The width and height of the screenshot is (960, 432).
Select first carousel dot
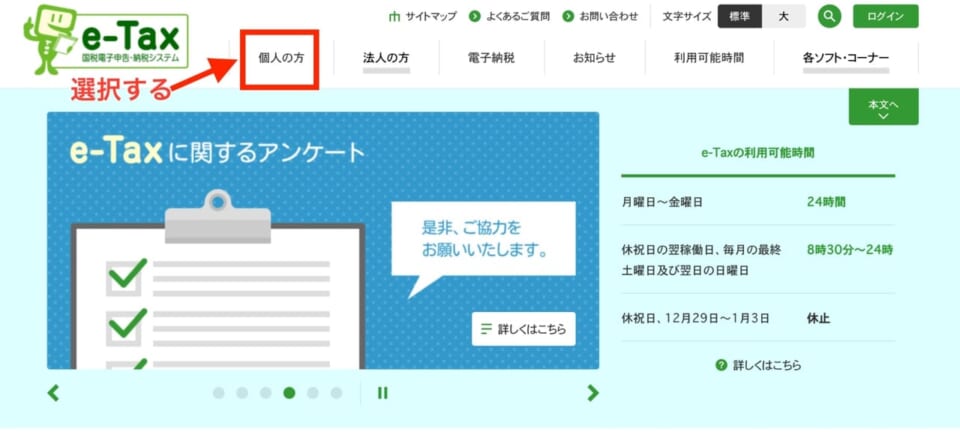[x=219, y=393]
